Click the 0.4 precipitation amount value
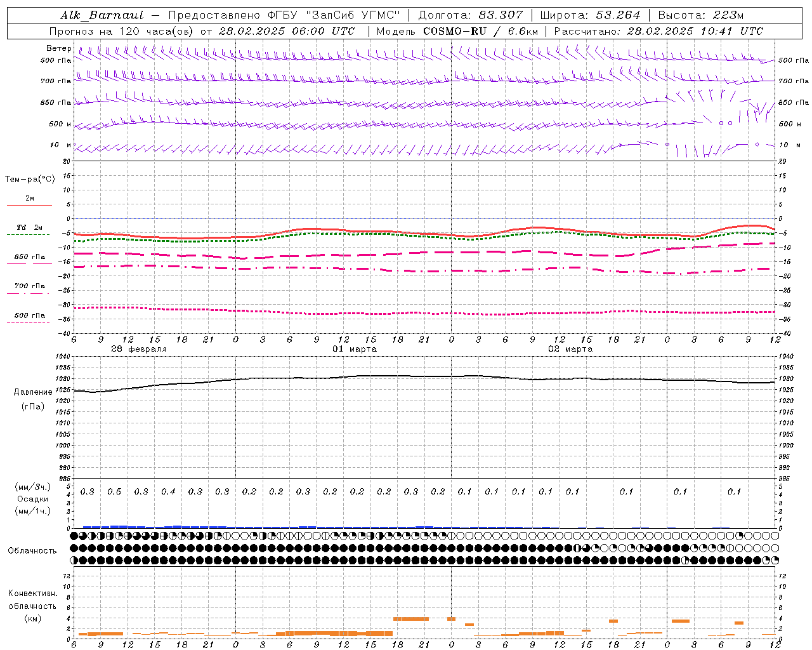 click(168, 492)
